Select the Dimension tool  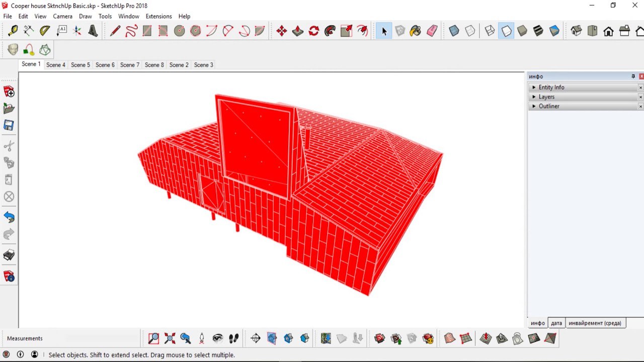tap(29, 31)
